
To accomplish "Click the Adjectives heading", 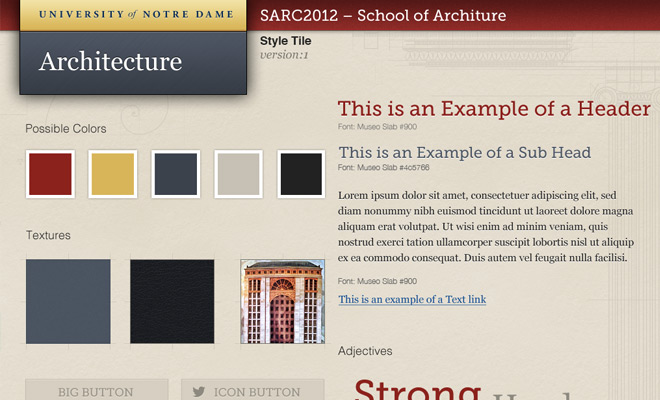I will 365,351.
